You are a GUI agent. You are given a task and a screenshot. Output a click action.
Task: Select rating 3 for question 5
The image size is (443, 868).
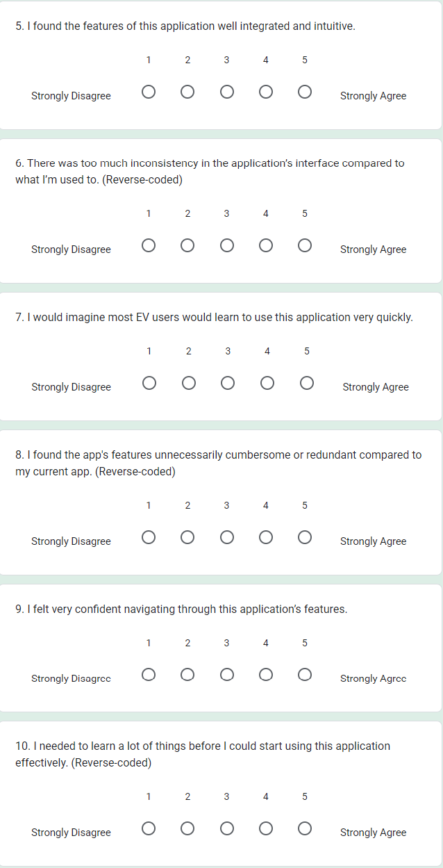226,92
